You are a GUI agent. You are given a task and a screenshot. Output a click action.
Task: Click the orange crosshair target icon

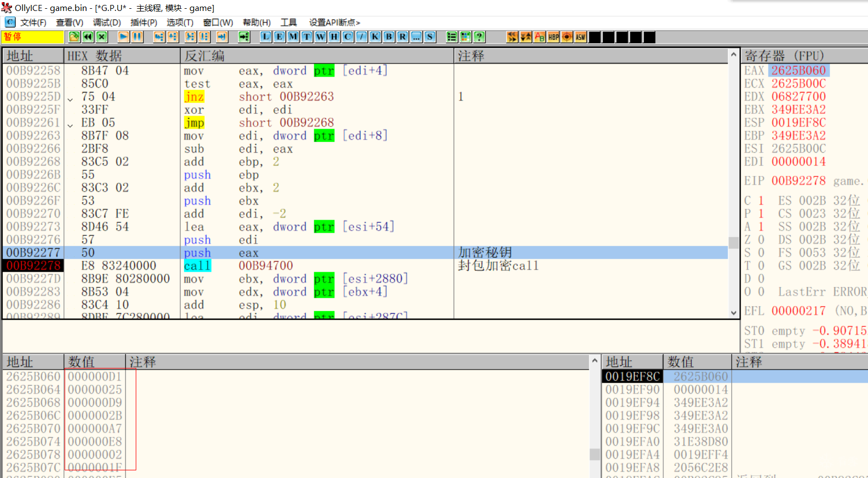pyautogui.click(x=567, y=37)
